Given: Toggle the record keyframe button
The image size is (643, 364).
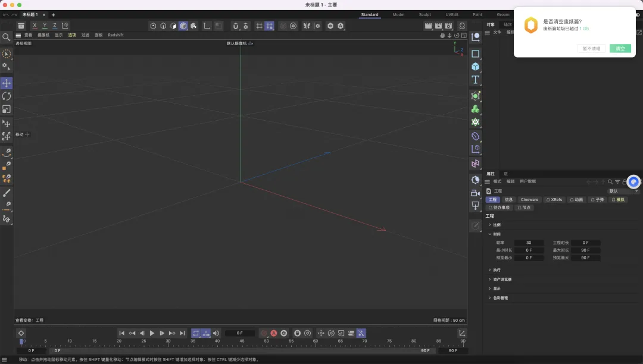Looking at the screenshot, I should (264, 333).
